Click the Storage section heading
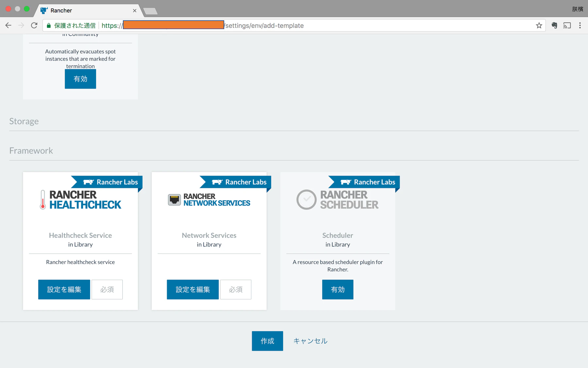The width and height of the screenshot is (588, 368). click(24, 121)
